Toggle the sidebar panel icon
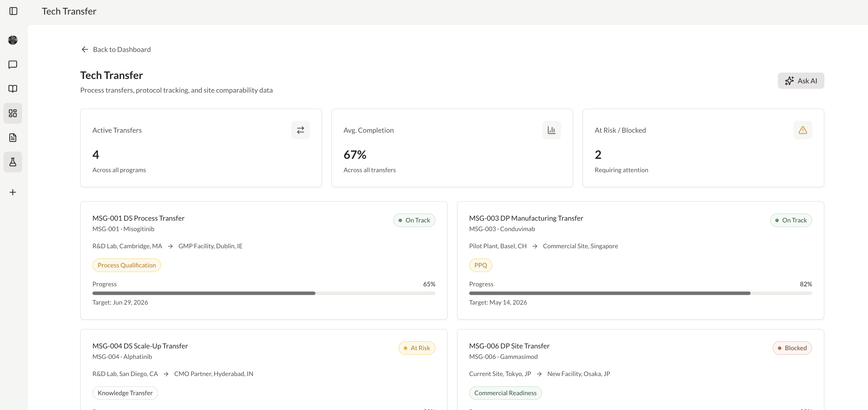The width and height of the screenshot is (868, 410). pyautogui.click(x=13, y=11)
